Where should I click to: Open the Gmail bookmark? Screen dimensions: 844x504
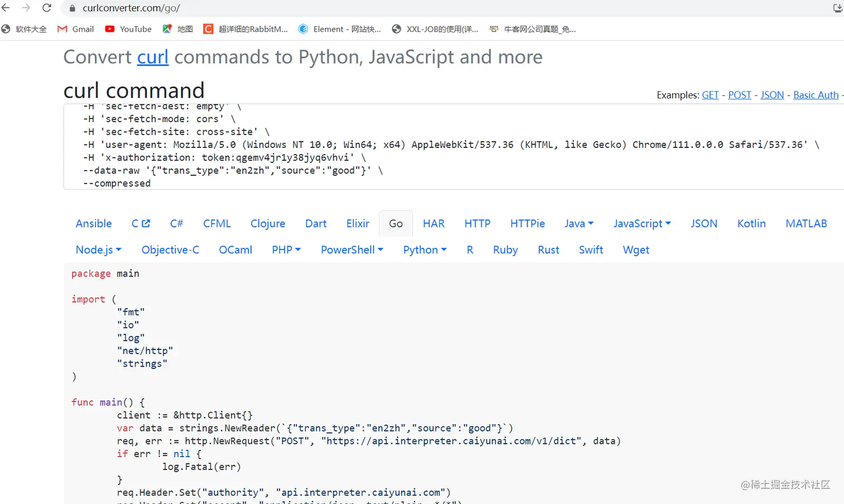[75, 29]
